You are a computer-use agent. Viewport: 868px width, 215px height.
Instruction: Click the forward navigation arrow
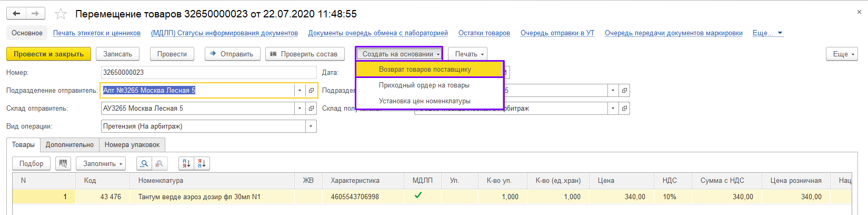(35, 14)
